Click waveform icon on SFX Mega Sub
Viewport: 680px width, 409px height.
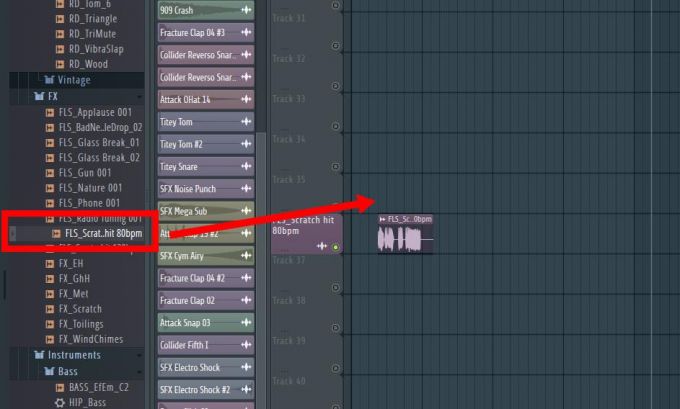[x=246, y=211]
